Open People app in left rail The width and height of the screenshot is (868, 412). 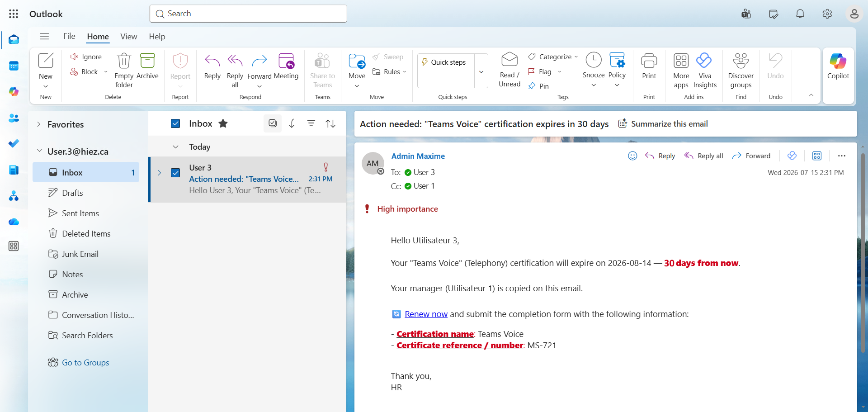tap(14, 118)
